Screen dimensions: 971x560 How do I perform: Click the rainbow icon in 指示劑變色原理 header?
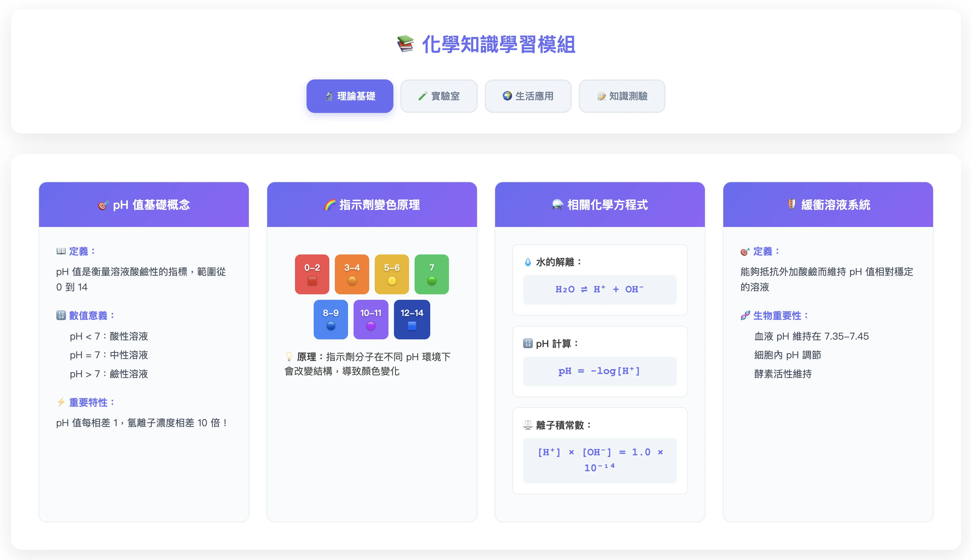click(330, 205)
